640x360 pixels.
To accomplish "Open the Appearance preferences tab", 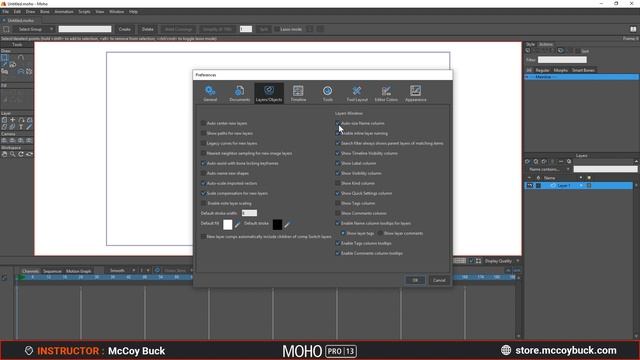I will point(416,93).
